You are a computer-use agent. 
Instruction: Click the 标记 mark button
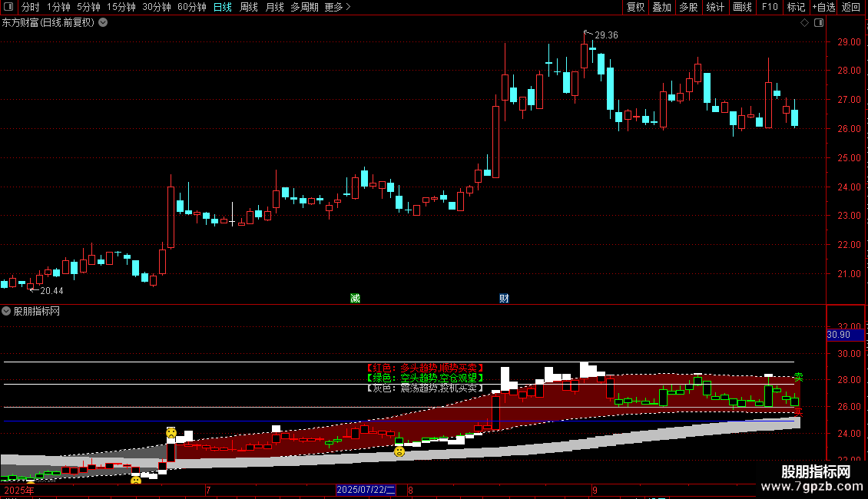pos(796,7)
